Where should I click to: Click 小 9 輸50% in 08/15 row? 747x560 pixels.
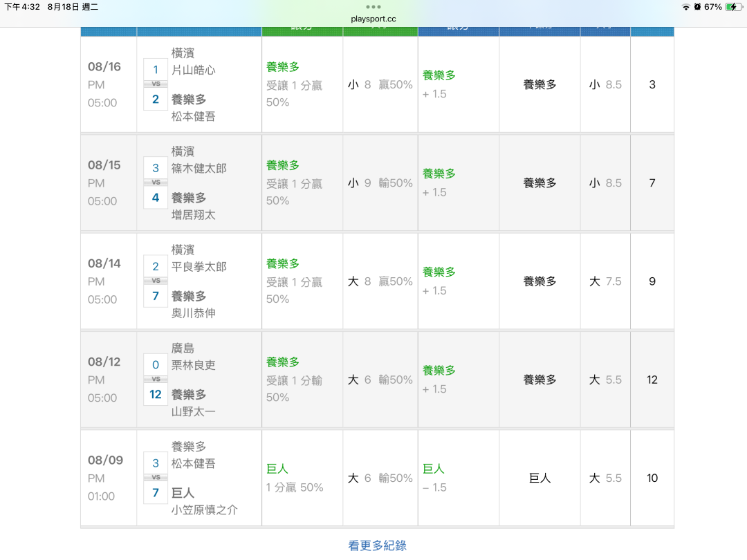[380, 183]
